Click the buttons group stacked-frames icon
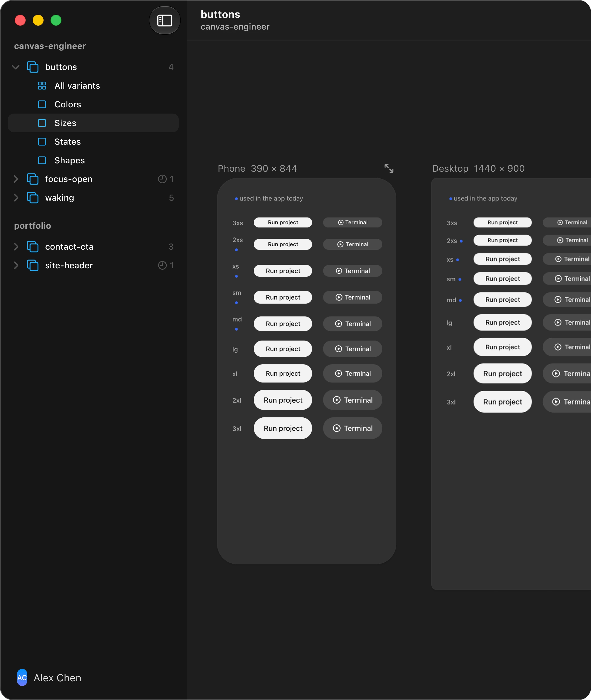Viewport: 591px width, 700px height. (x=32, y=67)
